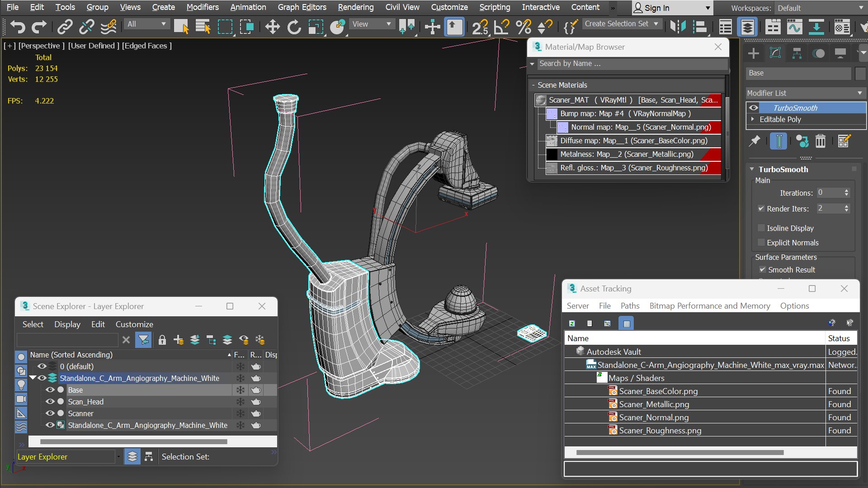Toggle the Render Iters checkbox
This screenshot has height=488, width=868.
pyautogui.click(x=761, y=209)
